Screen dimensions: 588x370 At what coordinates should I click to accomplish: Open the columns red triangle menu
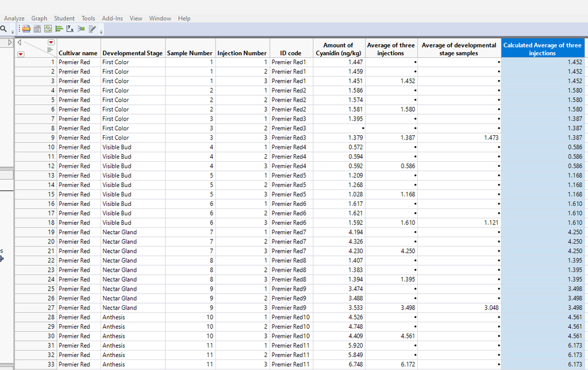coord(51,42)
